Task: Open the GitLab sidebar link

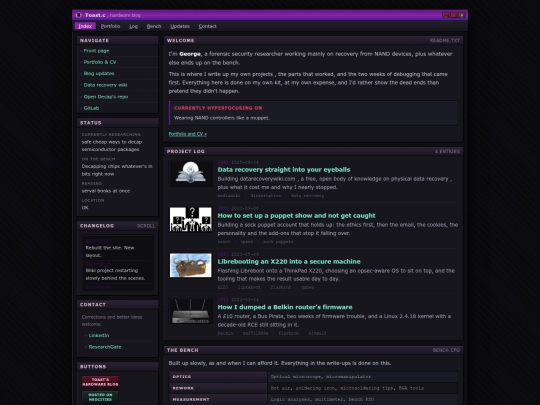Action: 91,108
